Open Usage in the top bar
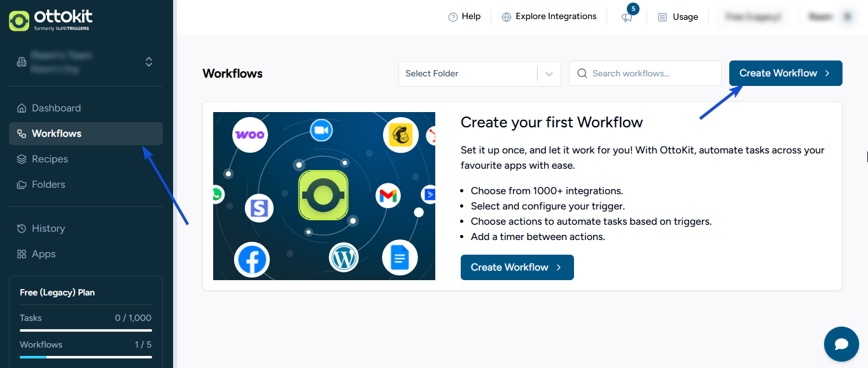Viewport: 868px width, 368px height. tap(678, 17)
